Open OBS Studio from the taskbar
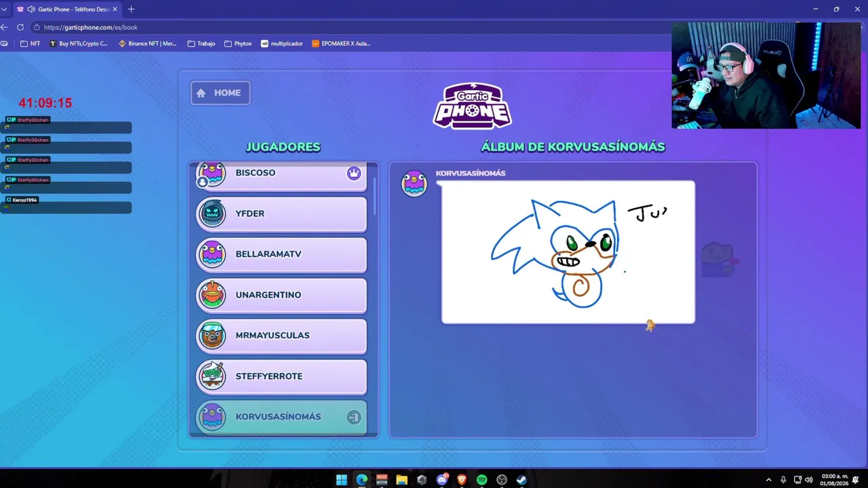Image resolution: width=868 pixels, height=488 pixels. 502,480
